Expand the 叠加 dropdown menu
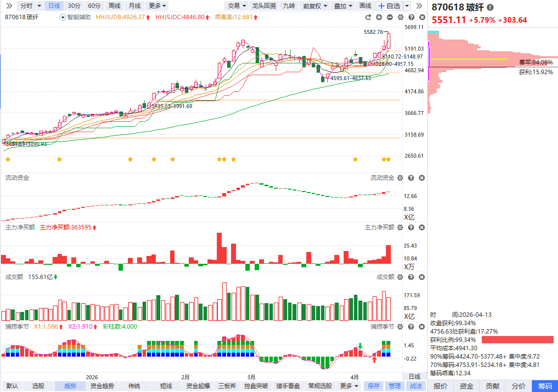This screenshot has height=392, width=558. (343, 6)
